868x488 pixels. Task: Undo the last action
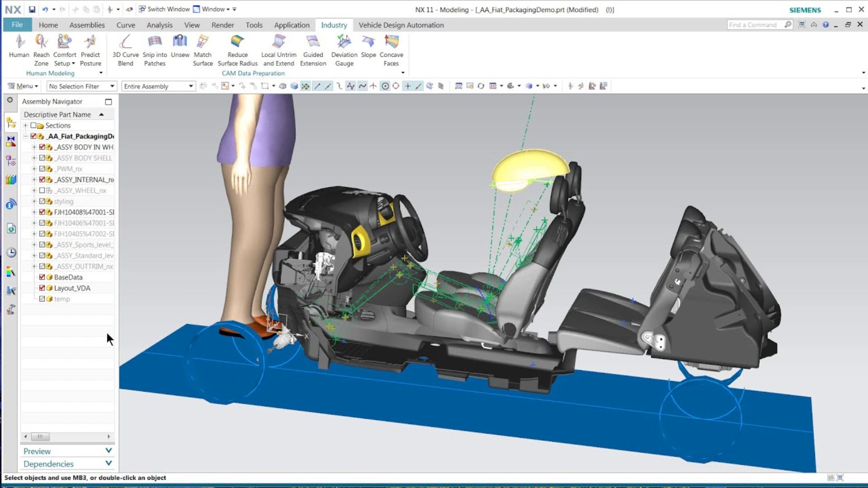(x=45, y=9)
